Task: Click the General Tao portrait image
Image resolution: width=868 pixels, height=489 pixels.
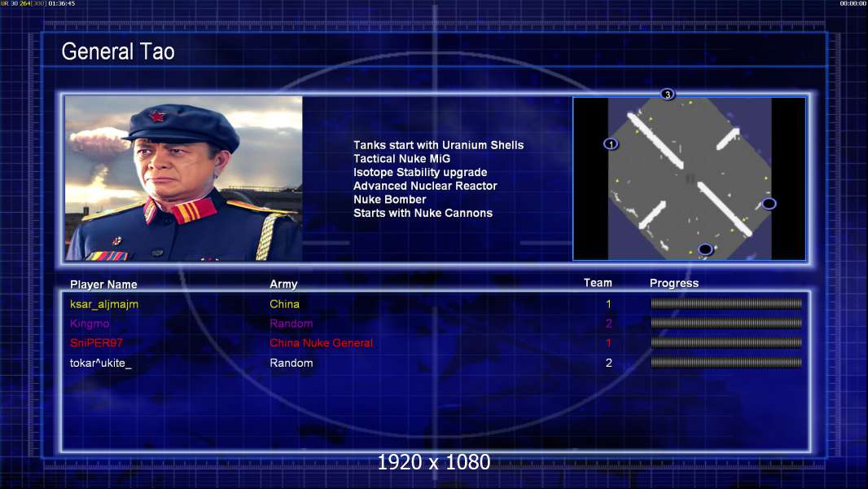Action: [x=184, y=178]
